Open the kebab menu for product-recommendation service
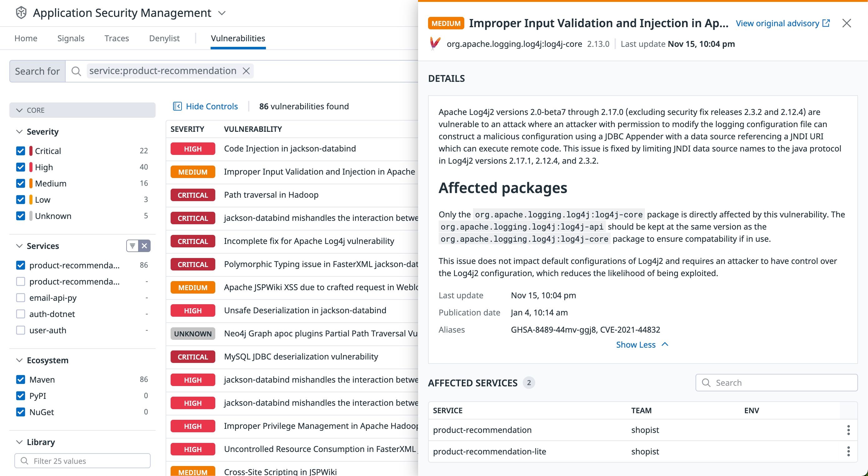868x476 pixels. 848,430
